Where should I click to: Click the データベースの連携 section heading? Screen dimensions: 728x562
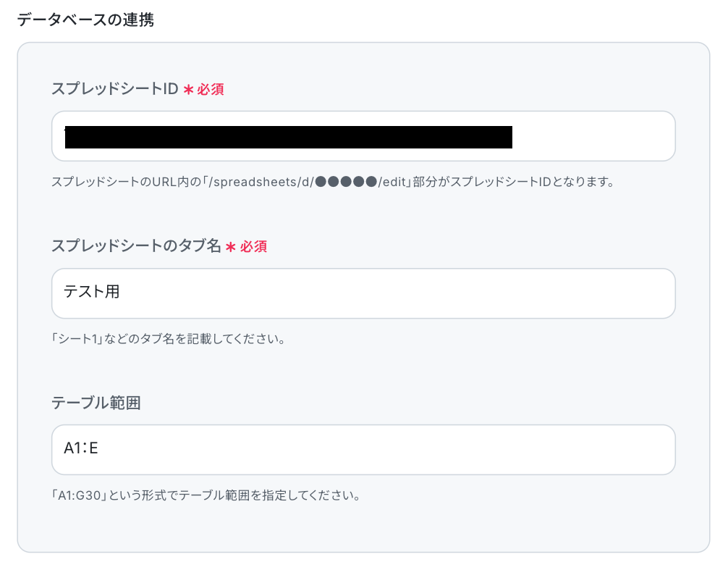pos(85,20)
